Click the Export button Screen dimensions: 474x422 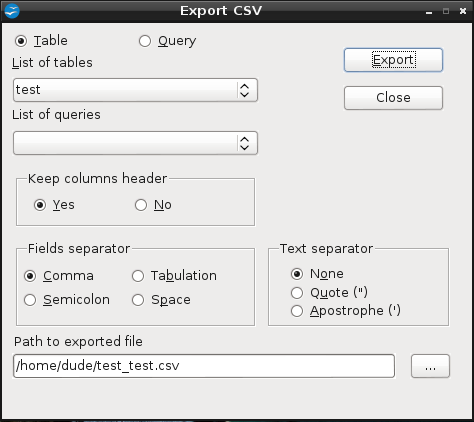tap(393, 60)
